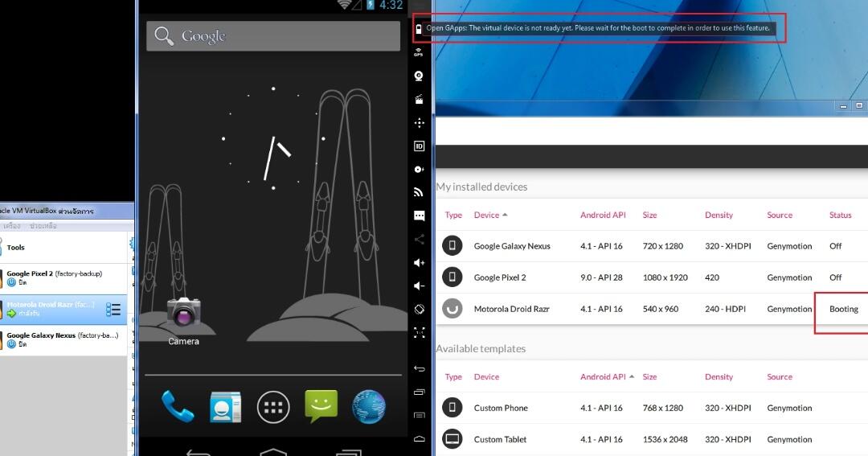The height and width of the screenshot is (456, 868).
Task: Open machine tools menu on Motorola Droid Razr VM
Action: tap(113, 309)
